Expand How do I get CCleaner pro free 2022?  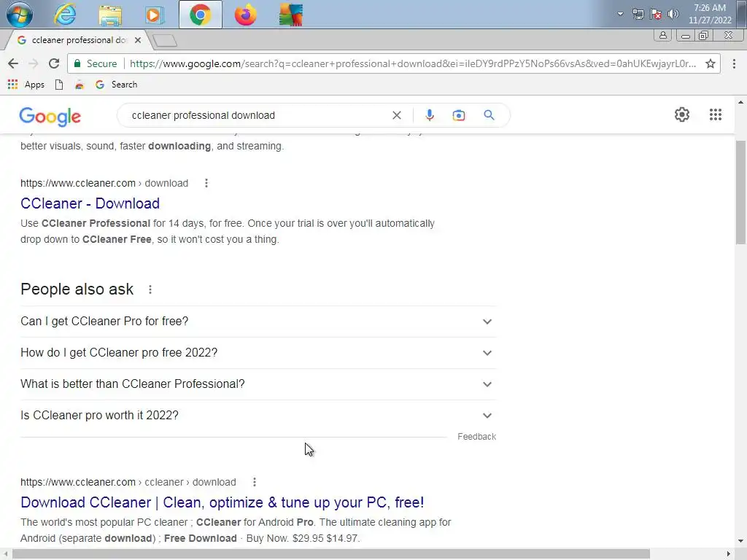coord(258,353)
